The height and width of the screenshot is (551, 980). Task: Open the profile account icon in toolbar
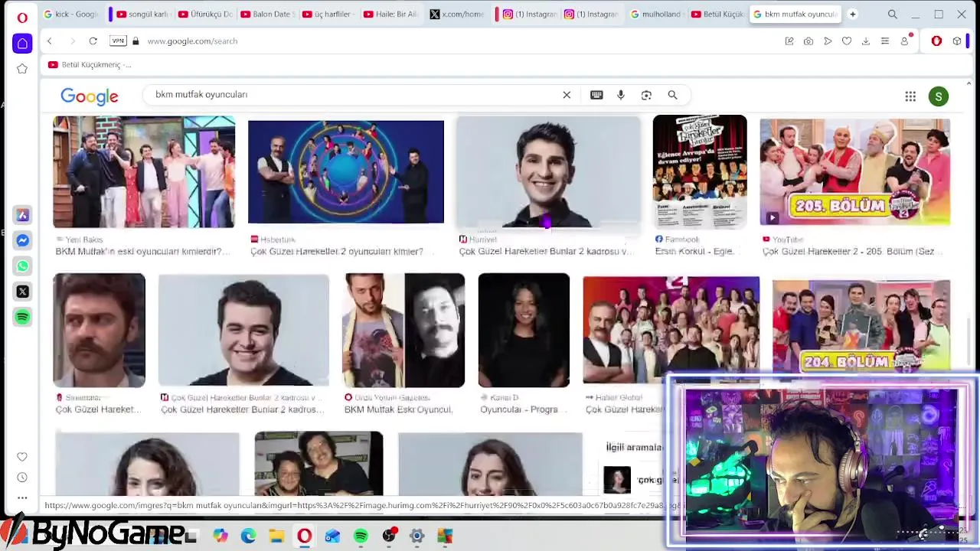pos(904,41)
